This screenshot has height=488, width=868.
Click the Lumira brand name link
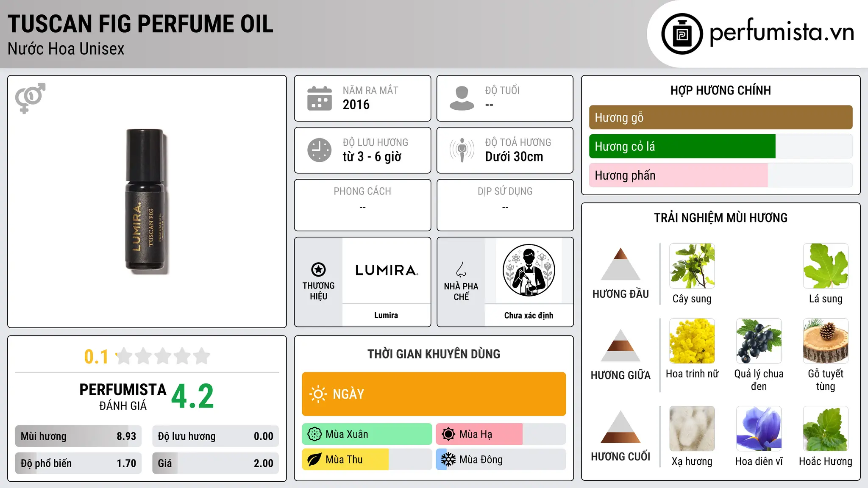pos(386,315)
